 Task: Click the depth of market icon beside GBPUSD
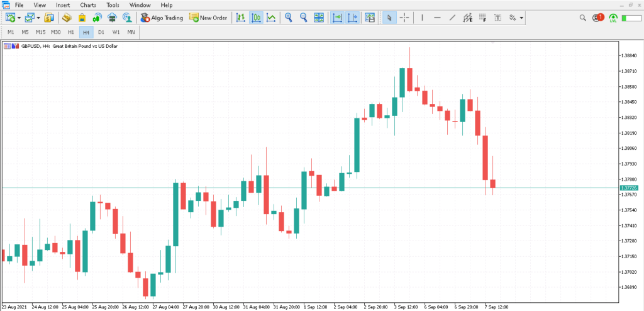(15, 46)
